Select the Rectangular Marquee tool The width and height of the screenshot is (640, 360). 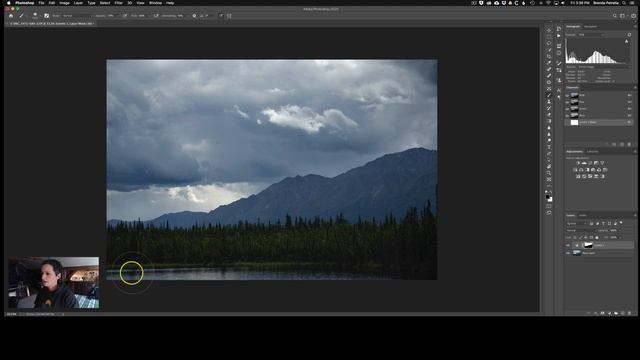[549, 36]
